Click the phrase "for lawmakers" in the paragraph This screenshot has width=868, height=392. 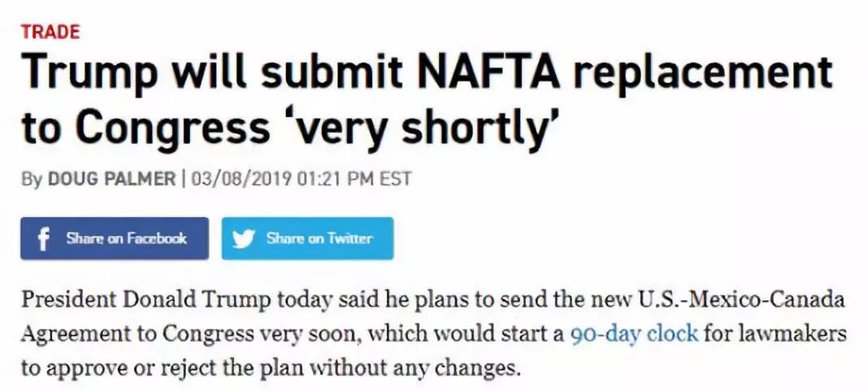[768, 333]
